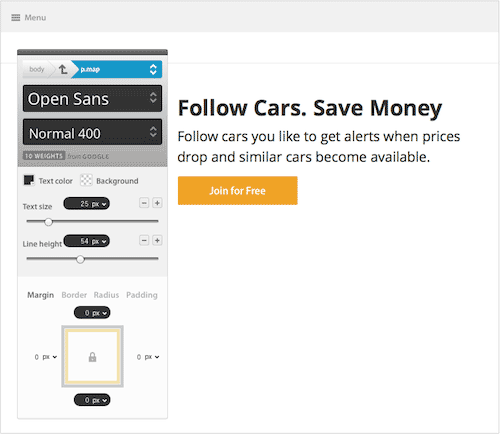
Task: Click the 10 WEIGHTS badge
Action: tap(44, 156)
